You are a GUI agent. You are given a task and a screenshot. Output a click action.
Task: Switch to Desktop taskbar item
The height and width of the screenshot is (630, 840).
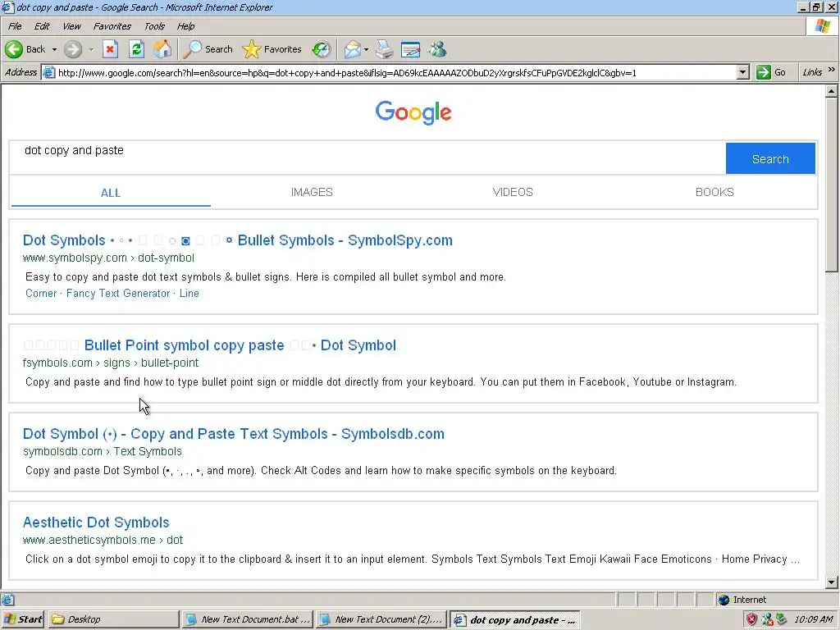pos(113,619)
